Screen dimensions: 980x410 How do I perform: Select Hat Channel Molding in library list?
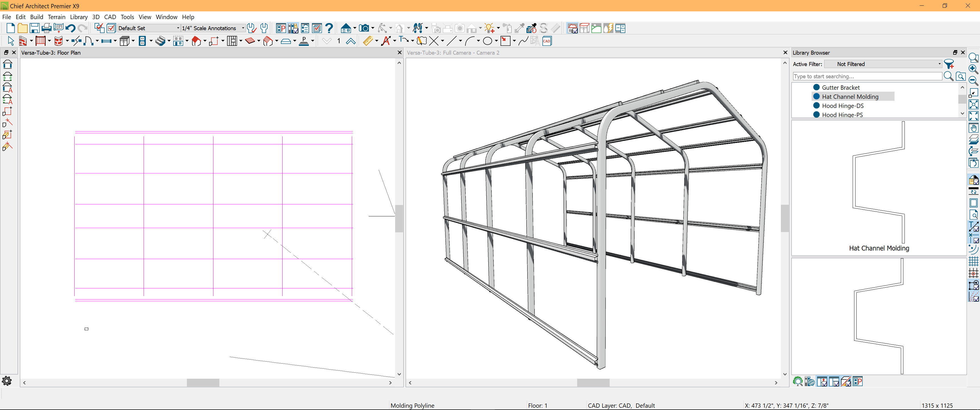pyautogui.click(x=850, y=97)
